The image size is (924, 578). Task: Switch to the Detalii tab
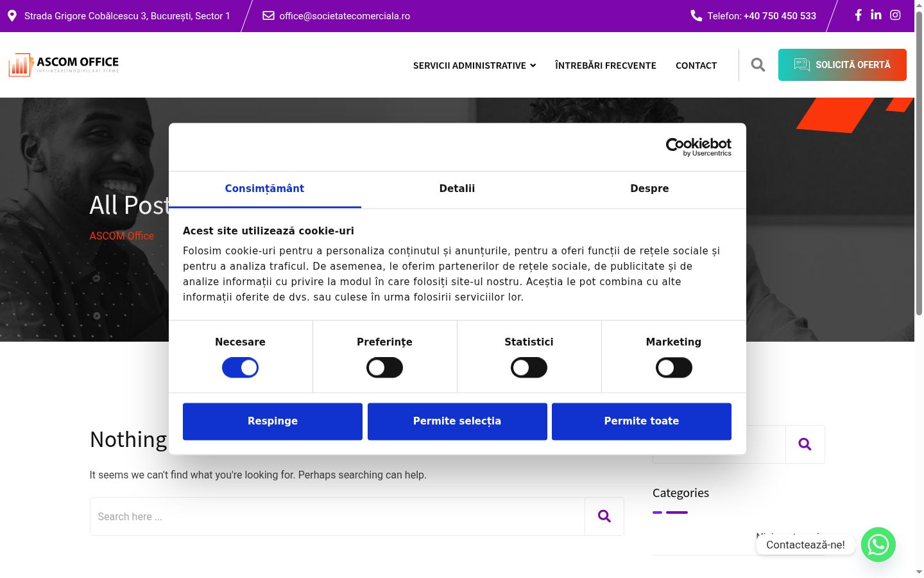click(x=457, y=189)
